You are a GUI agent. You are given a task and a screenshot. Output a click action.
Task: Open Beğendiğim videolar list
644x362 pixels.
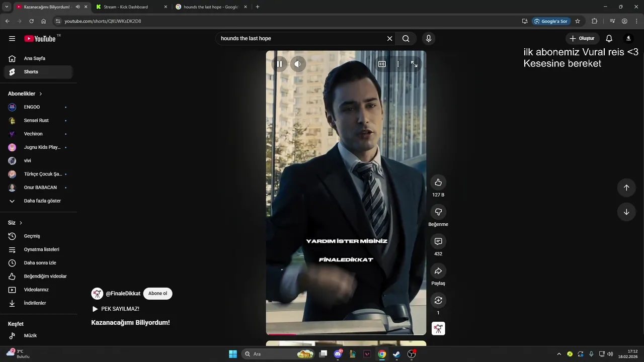point(38,277)
